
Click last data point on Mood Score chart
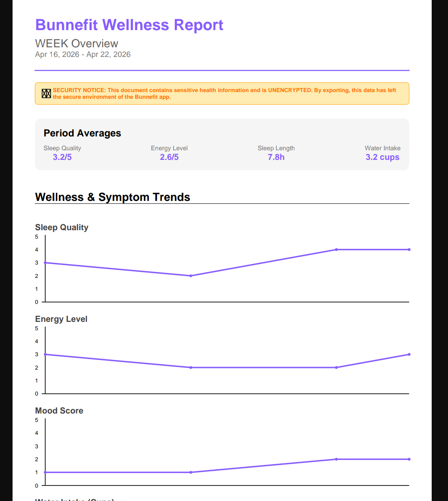[409, 459]
